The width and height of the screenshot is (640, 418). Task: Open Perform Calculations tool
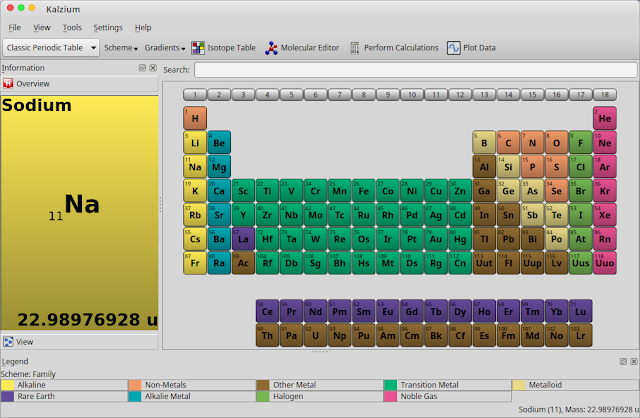coord(394,48)
